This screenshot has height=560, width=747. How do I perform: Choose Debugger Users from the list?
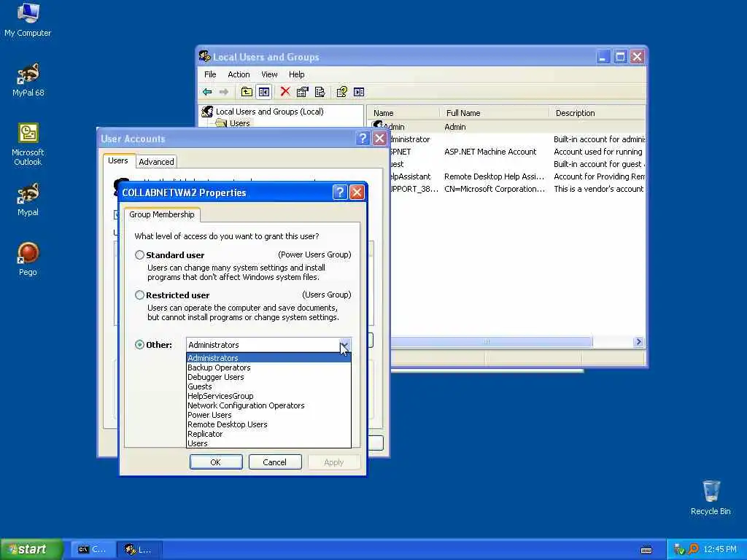[268, 377]
